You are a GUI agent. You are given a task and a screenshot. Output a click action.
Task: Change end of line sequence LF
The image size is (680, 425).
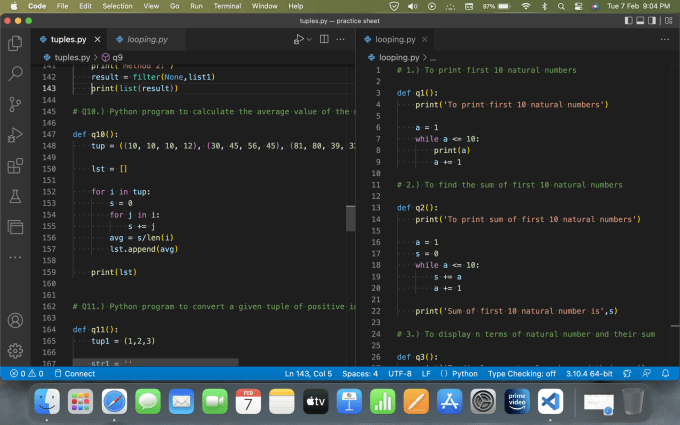[x=426, y=373]
